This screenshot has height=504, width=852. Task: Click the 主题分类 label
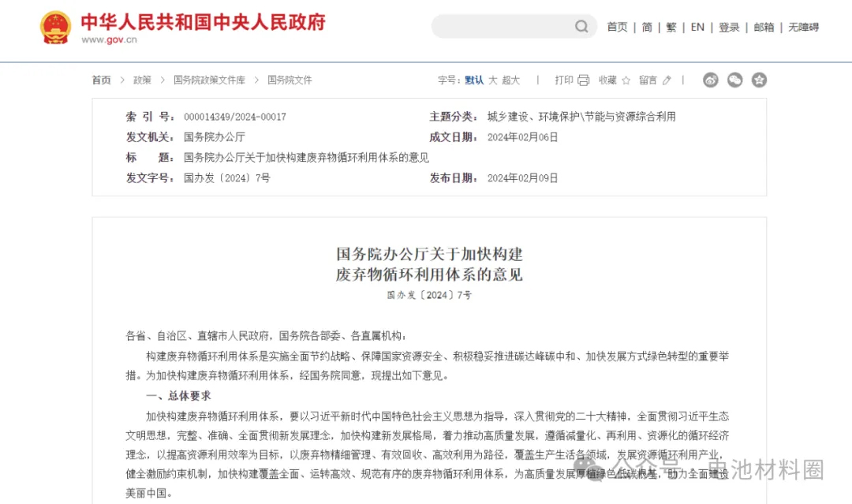click(454, 117)
